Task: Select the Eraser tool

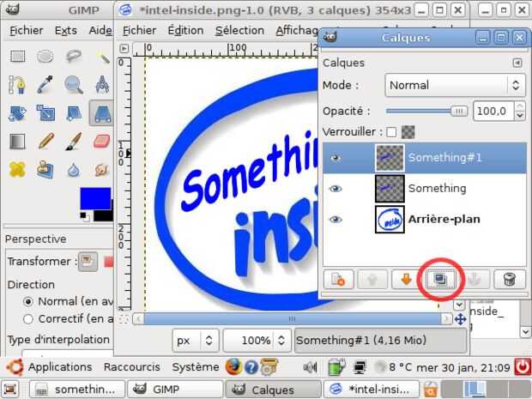Action: tap(101, 141)
